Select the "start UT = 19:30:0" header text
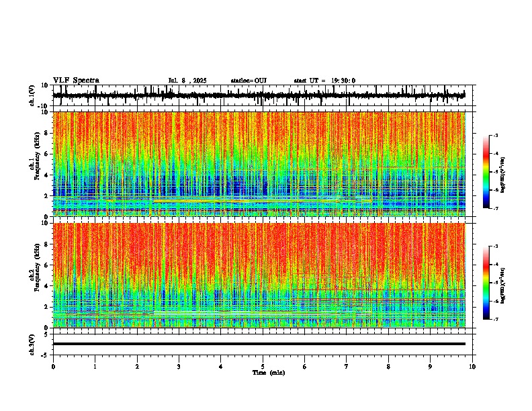Image resolution: width=532 pixels, height=411 pixels. [x=324, y=81]
